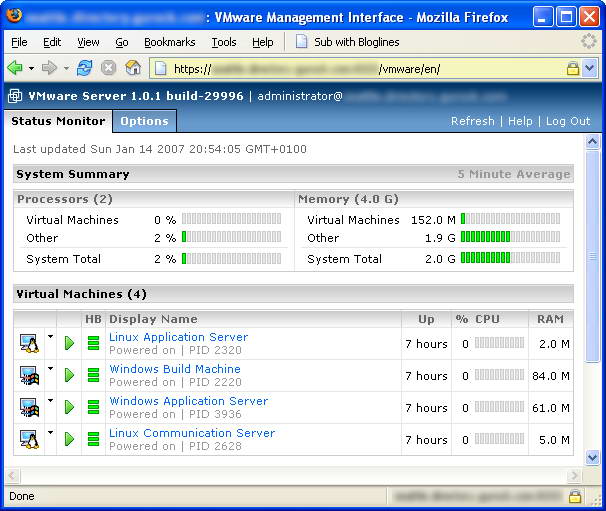This screenshot has height=511, width=606.
Task: Select the Status Monitor tab
Action: coord(58,121)
